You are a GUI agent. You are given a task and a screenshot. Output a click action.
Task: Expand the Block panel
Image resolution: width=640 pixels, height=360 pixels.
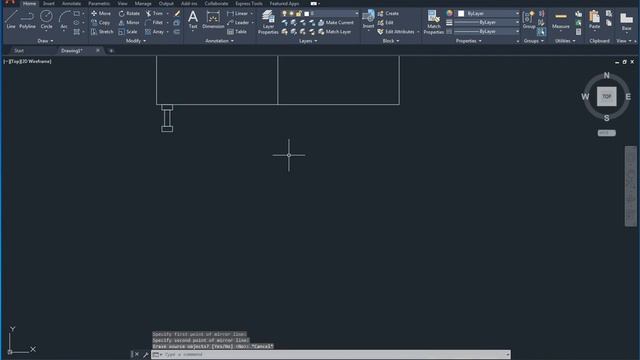click(x=391, y=41)
